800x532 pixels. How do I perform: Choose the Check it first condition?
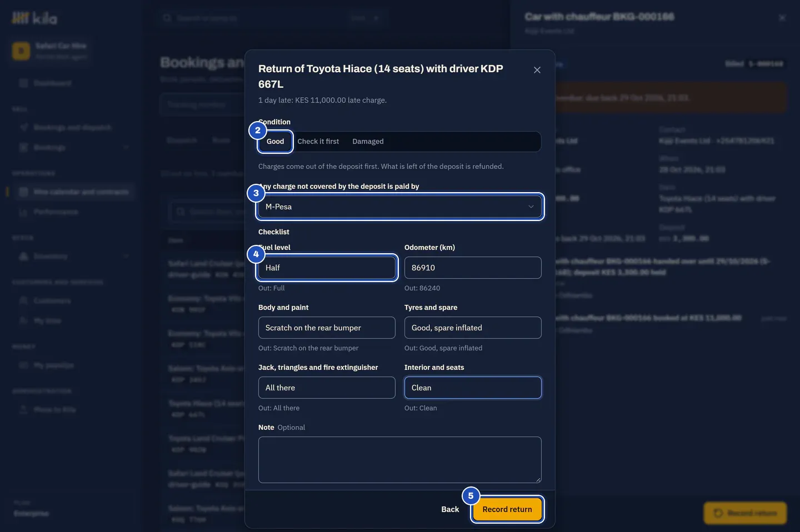318,142
